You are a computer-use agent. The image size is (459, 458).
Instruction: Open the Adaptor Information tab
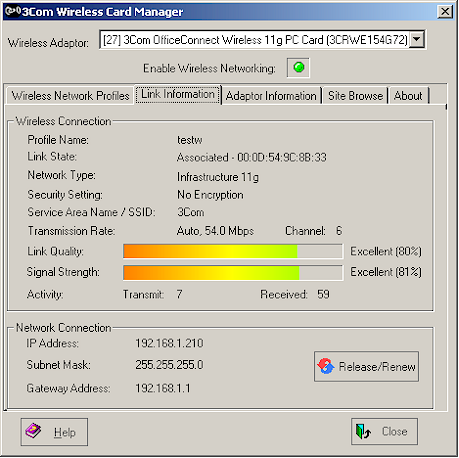[271, 96]
